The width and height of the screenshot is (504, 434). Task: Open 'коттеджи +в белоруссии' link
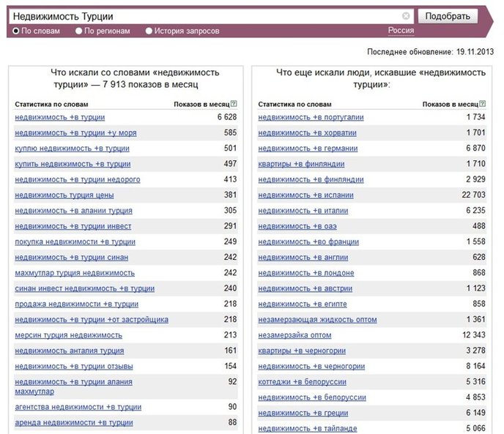302,382
